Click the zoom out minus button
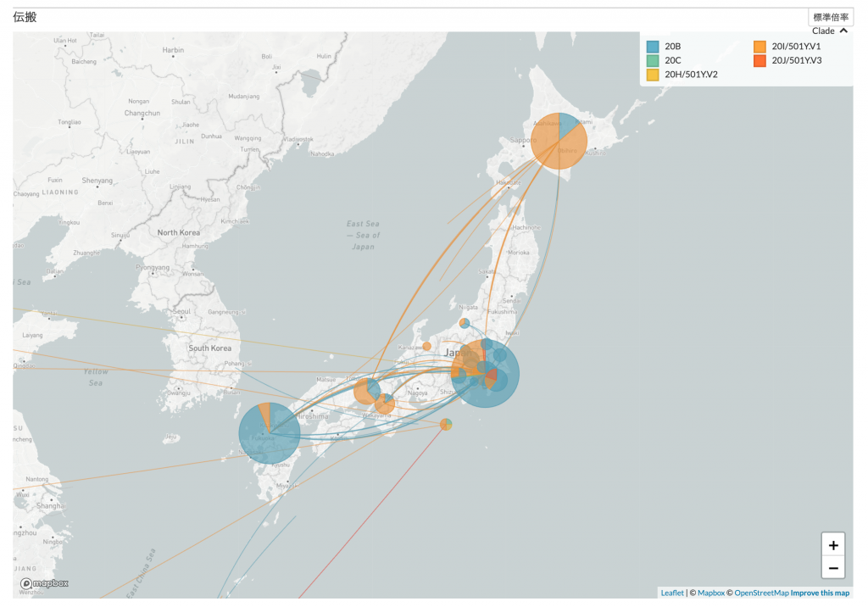 pos(833,568)
